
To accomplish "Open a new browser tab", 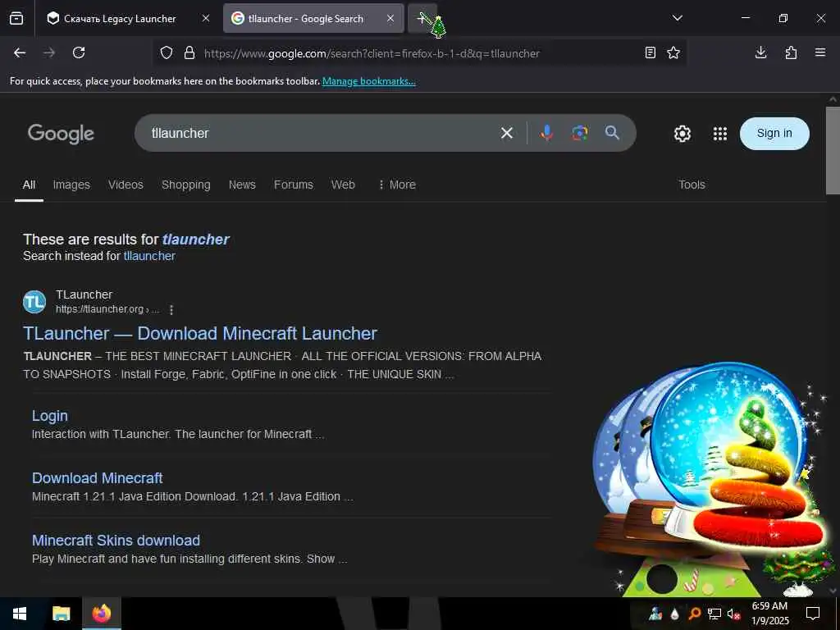I will point(422,18).
